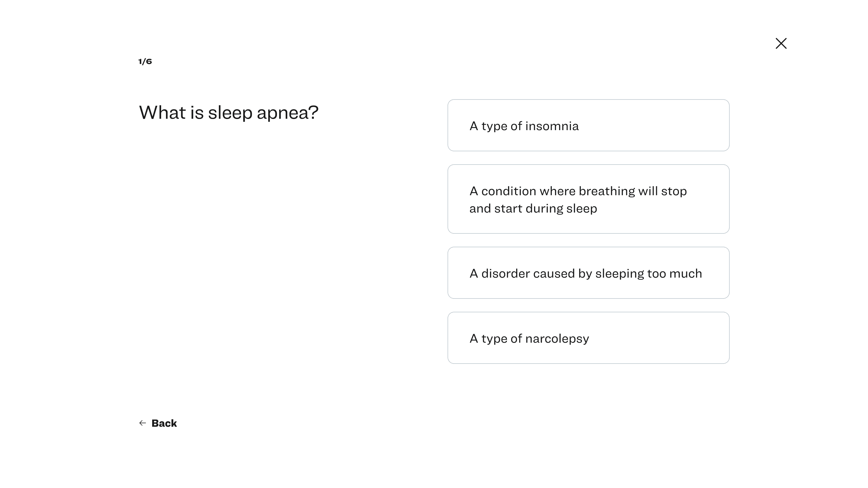Viewport: 868px width, 488px height.
Task: Tap the last answer card in the list
Action: tap(588, 338)
